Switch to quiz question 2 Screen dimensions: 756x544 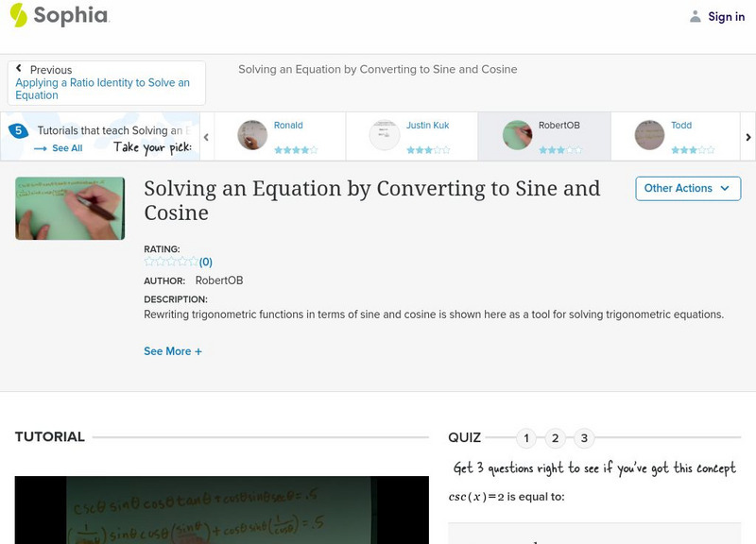555,437
